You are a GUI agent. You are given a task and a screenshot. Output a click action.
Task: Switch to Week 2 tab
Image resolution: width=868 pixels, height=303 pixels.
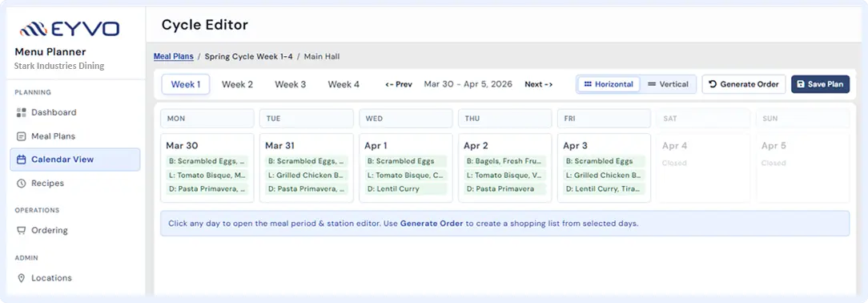pyautogui.click(x=238, y=84)
